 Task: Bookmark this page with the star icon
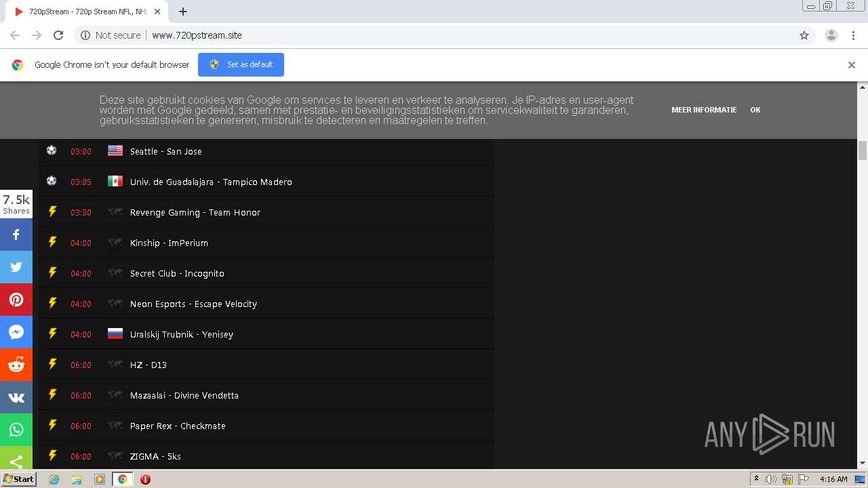pos(804,35)
